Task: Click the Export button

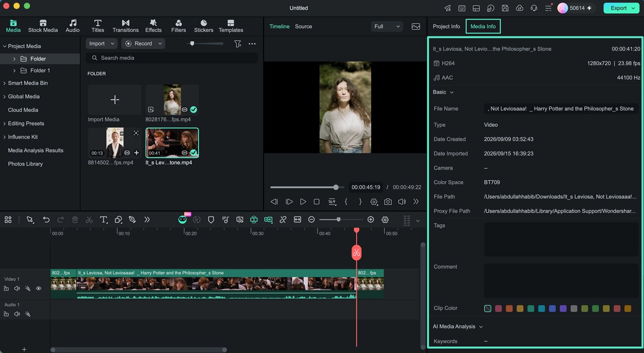Action: click(621, 8)
